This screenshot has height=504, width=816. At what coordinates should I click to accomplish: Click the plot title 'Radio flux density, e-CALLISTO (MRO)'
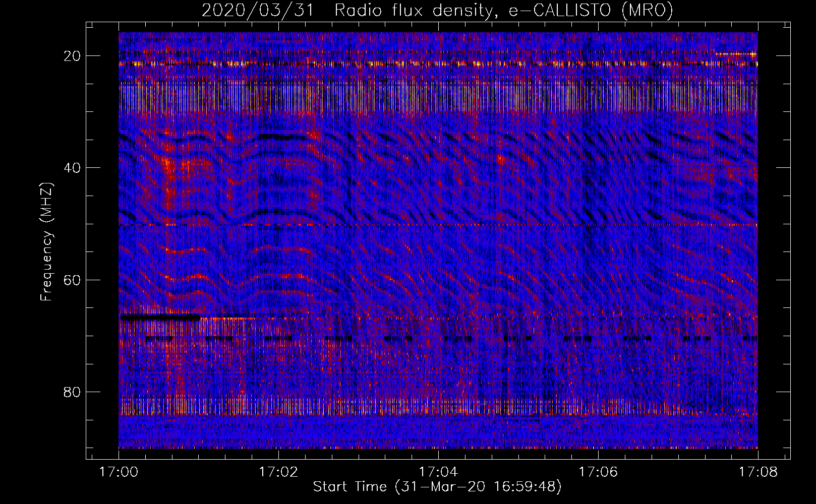click(x=504, y=11)
